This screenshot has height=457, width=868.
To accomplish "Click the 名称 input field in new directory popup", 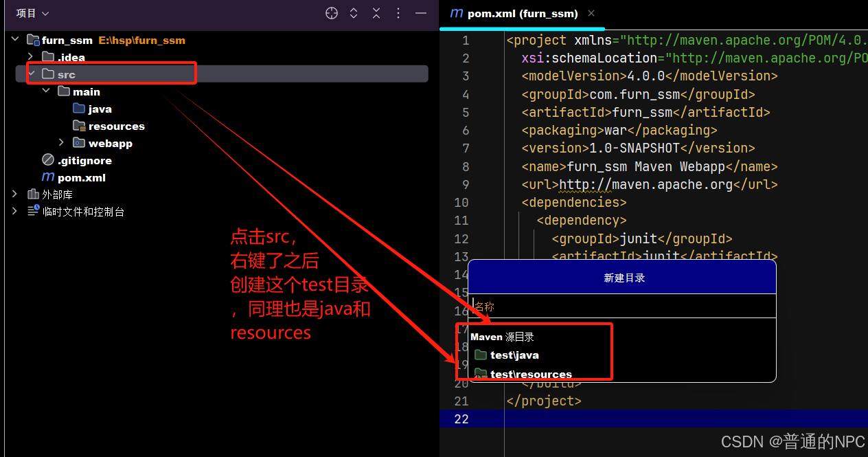I will pyautogui.click(x=621, y=306).
